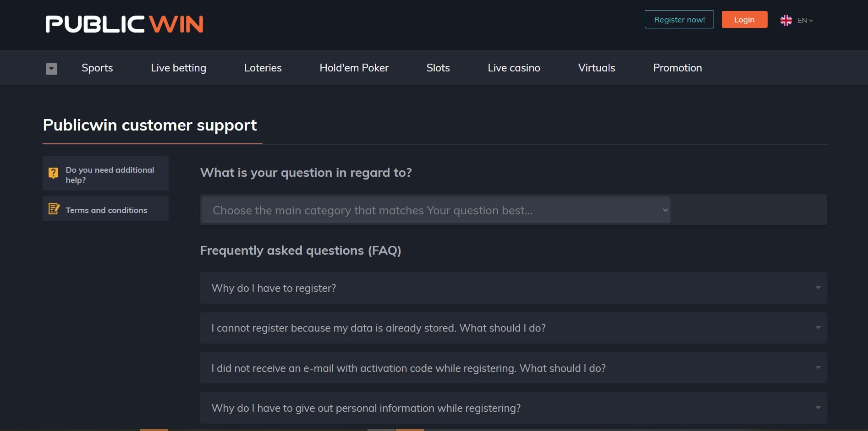Click 'Frequently asked questions (FAQ)' heading
868x431 pixels.
coord(301,251)
